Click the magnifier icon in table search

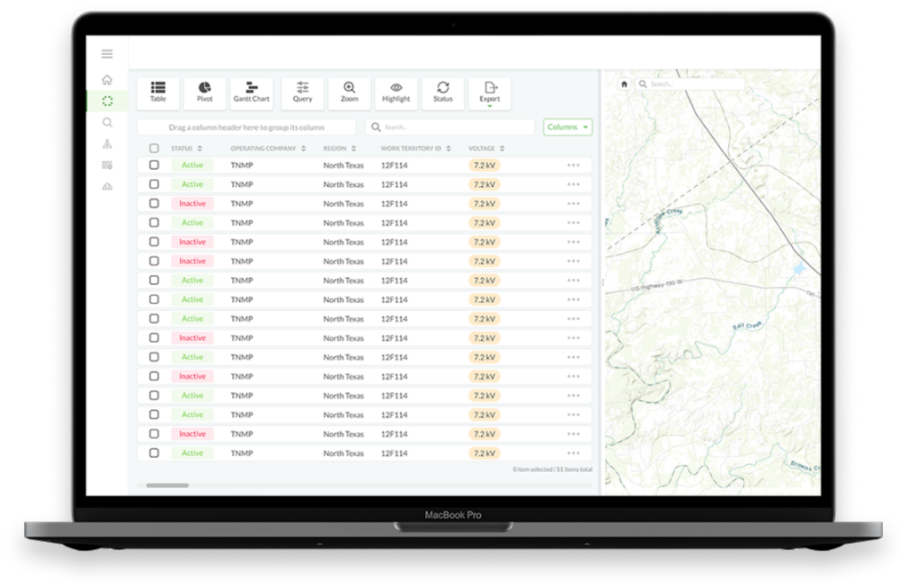pos(376,128)
